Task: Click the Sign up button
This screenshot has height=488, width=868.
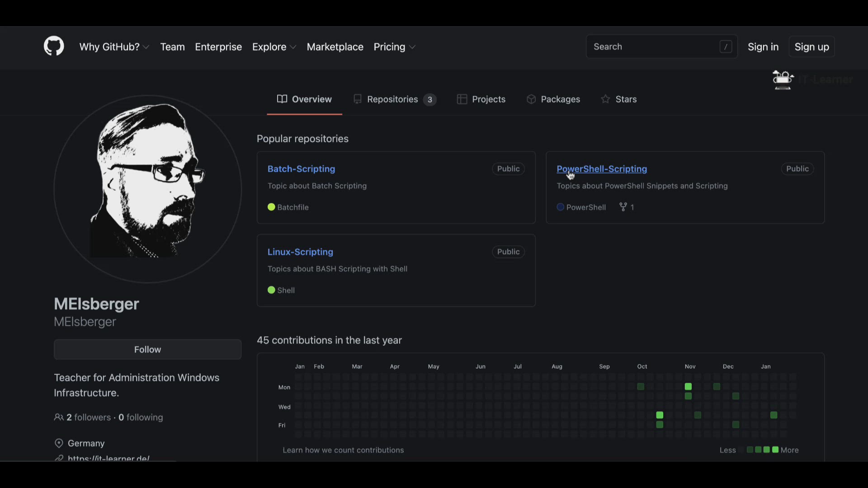Action: point(811,47)
